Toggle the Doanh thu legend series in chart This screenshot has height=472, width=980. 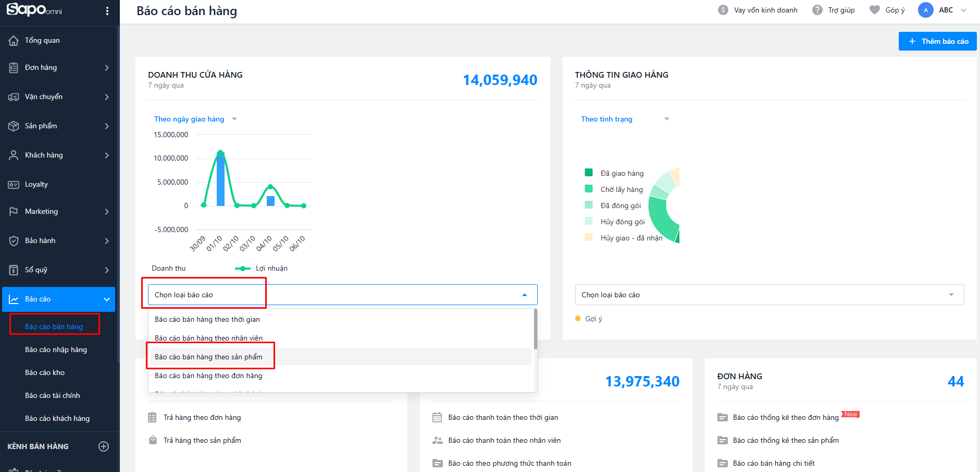(x=168, y=269)
